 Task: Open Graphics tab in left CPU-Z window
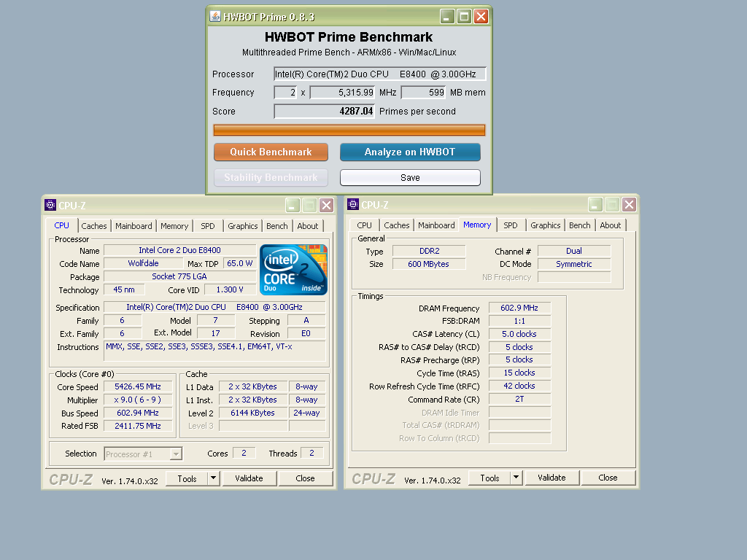242,226
